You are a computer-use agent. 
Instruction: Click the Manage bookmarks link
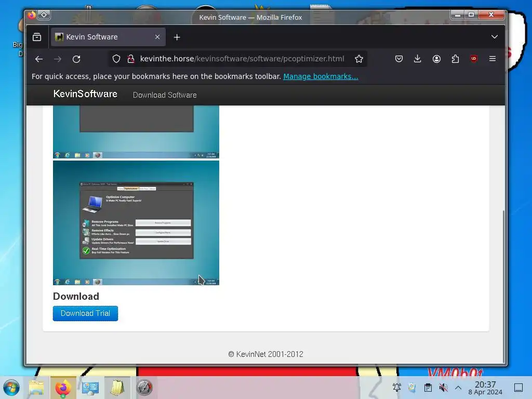tap(321, 76)
